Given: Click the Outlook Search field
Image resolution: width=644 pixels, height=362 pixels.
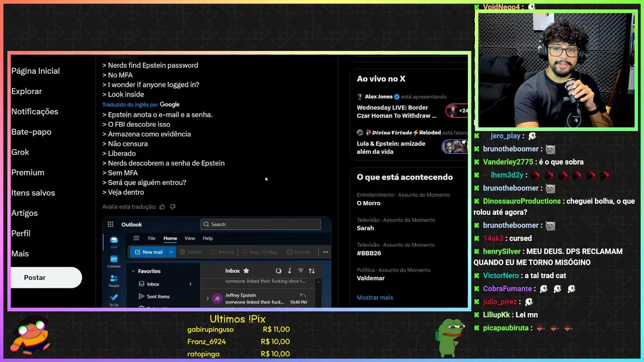Looking at the screenshot, I should [x=261, y=224].
